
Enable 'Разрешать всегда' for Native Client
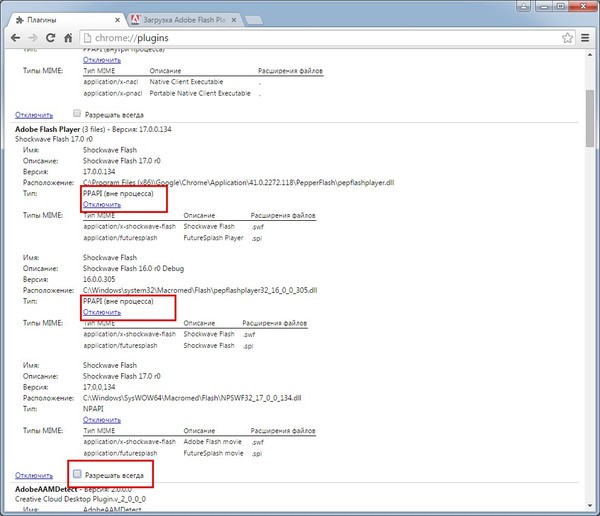pos(77,113)
